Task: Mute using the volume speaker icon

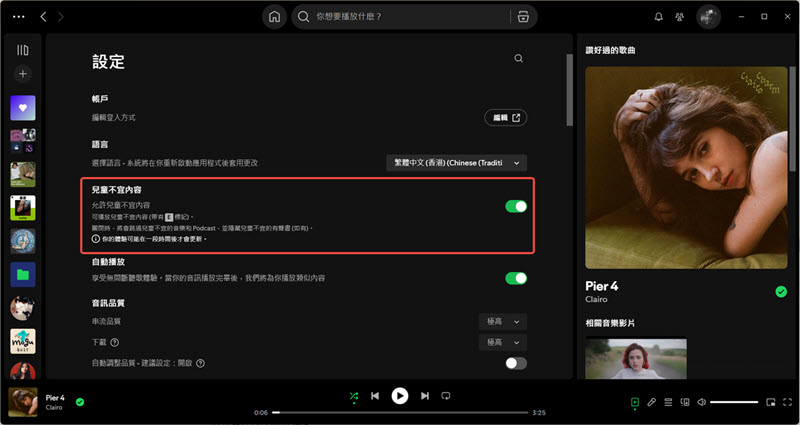Action: 702,402
